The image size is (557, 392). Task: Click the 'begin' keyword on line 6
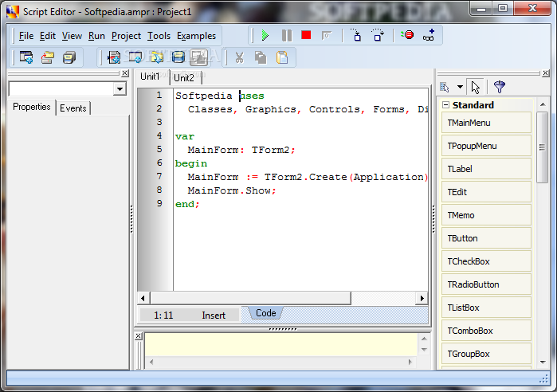click(191, 163)
